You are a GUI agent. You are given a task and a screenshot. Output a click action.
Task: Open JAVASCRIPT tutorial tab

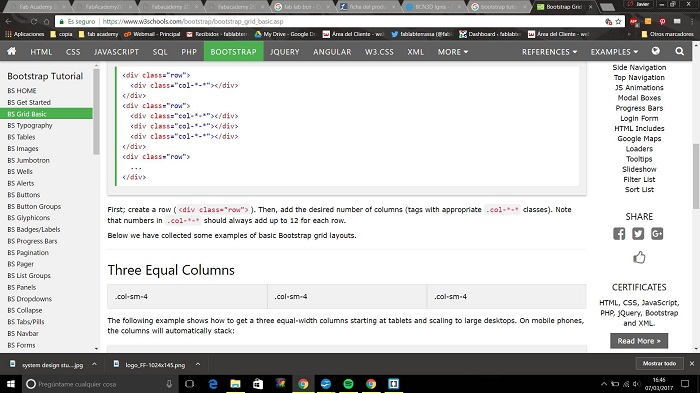(x=116, y=52)
